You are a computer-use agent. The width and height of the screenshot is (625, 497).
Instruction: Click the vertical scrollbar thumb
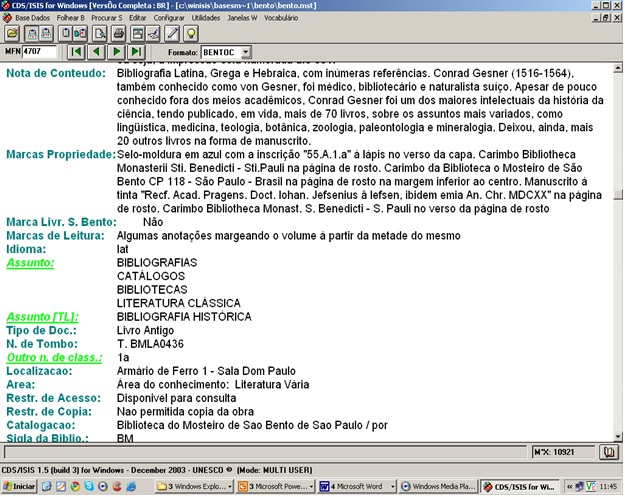pyautogui.click(x=618, y=194)
